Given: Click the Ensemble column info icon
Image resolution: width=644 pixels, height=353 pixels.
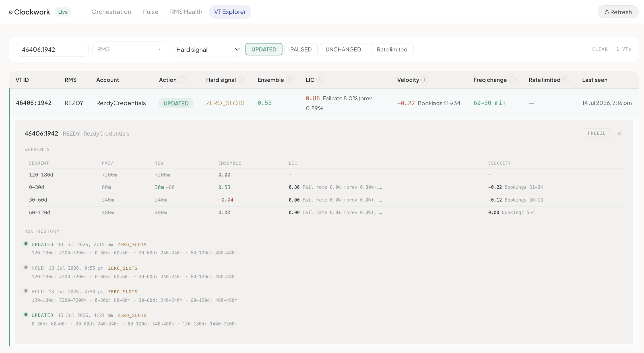Looking at the screenshot, I should click(x=289, y=80).
